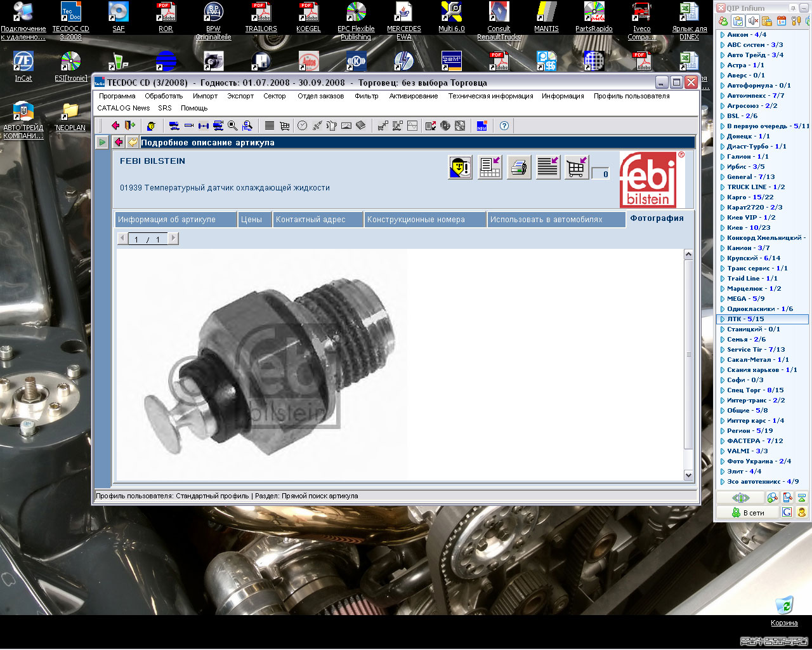The height and width of the screenshot is (650, 812).
Task: Go to the previous photo with the left arrow
Action: (122, 238)
